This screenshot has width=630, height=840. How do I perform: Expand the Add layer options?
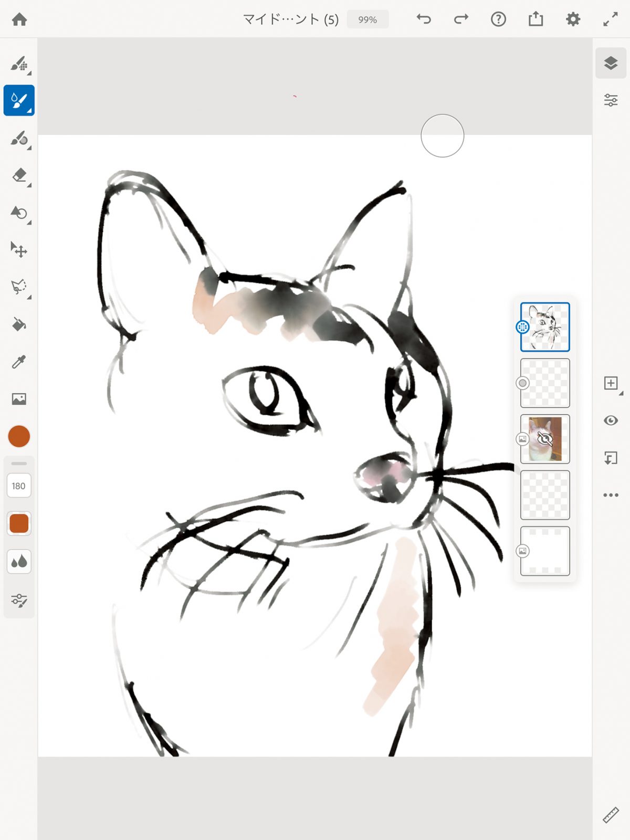click(x=612, y=384)
